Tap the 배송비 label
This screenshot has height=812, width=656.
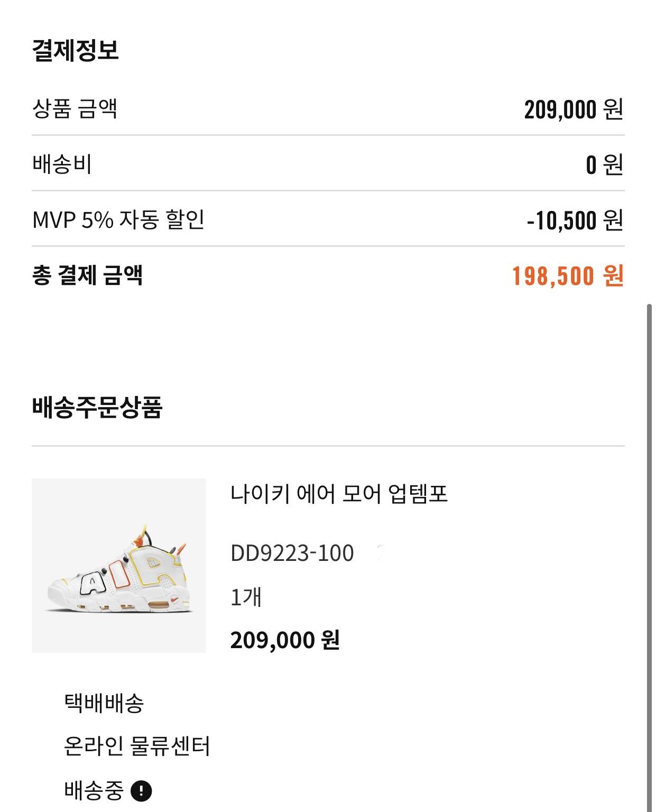[62, 164]
